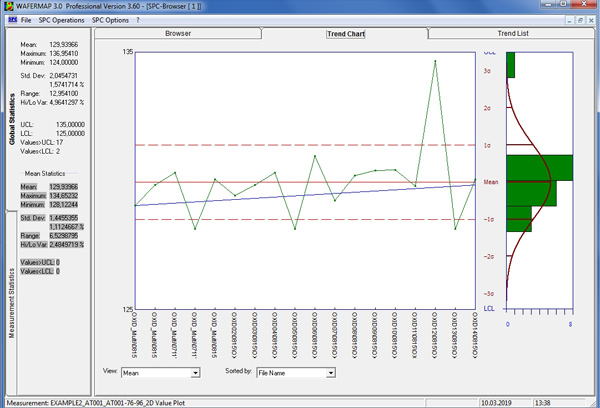Switch to the Browser tab

click(178, 33)
